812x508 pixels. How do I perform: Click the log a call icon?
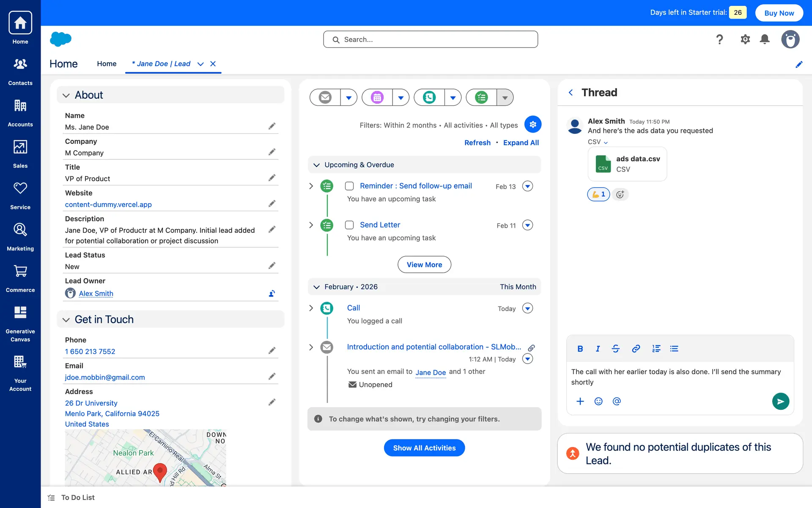click(x=429, y=97)
